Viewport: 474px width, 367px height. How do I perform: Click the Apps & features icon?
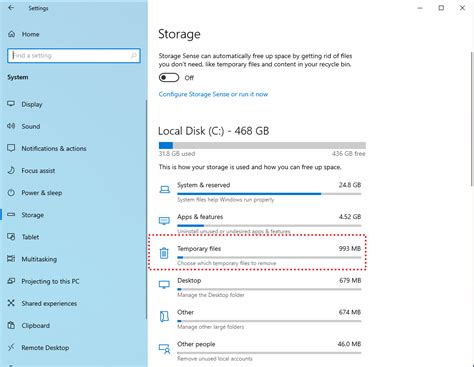164,221
